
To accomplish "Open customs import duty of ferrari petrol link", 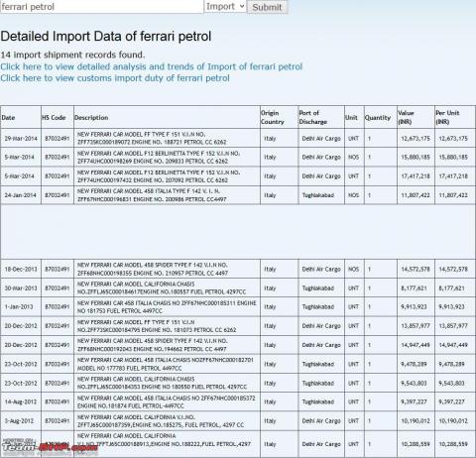I will coord(115,78).
